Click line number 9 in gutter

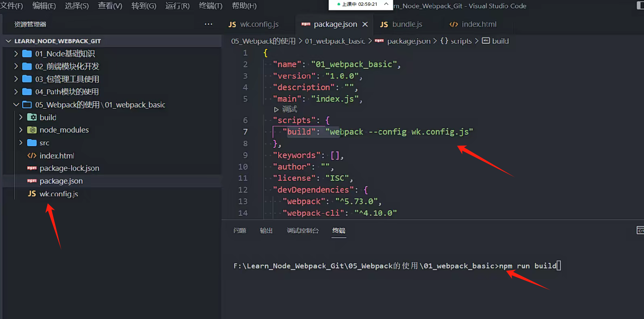point(245,155)
